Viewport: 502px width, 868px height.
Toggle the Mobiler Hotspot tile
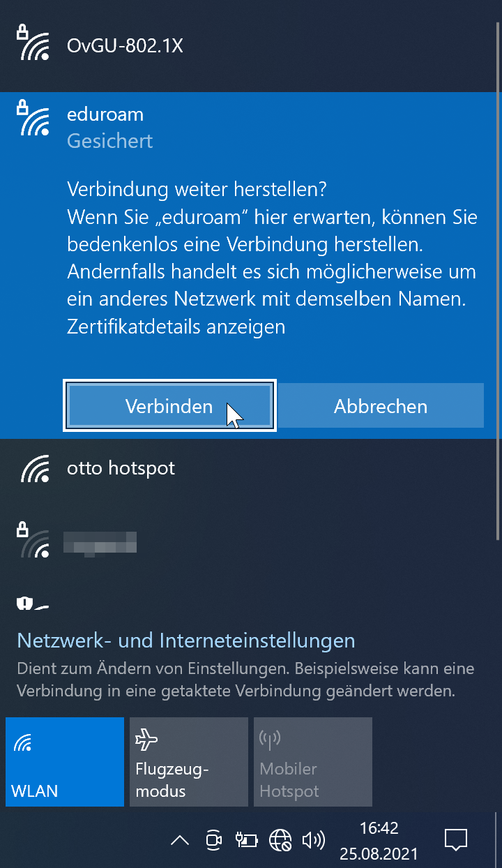coord(313,762)
